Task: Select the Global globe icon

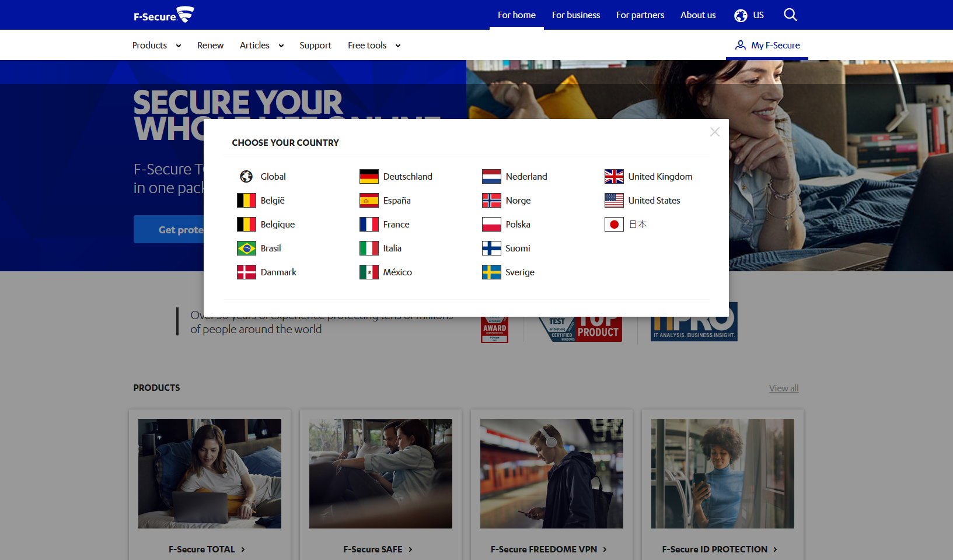Action: coord(246,177)
